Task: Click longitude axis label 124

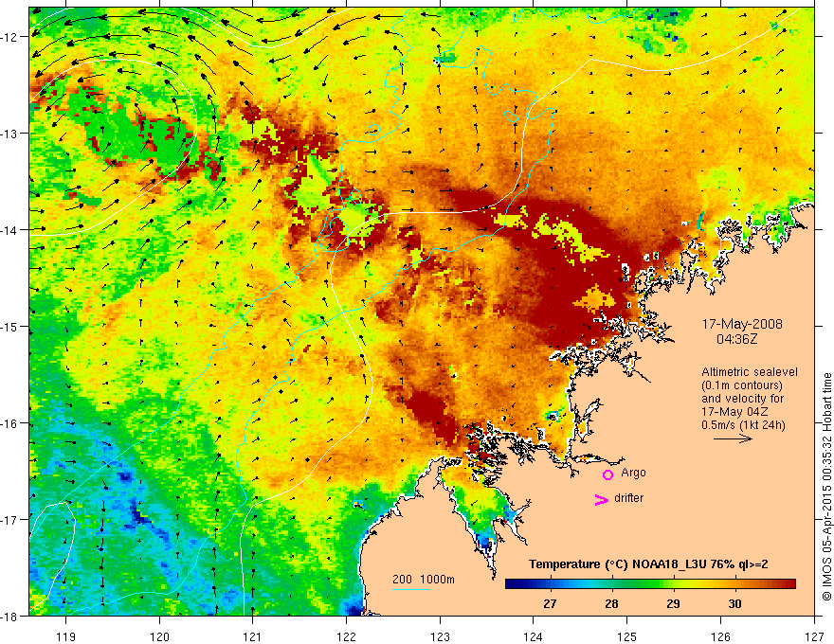Action: pos(534,636)
